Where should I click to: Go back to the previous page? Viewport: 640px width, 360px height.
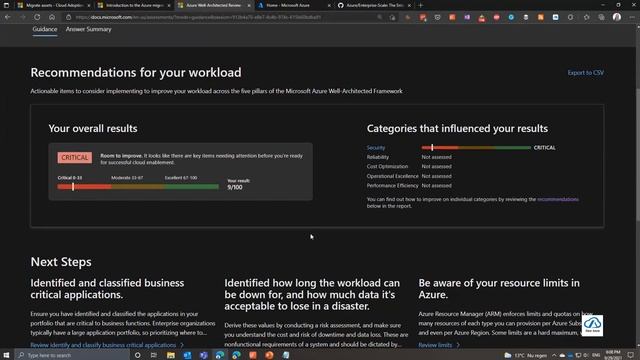(8, 17)
